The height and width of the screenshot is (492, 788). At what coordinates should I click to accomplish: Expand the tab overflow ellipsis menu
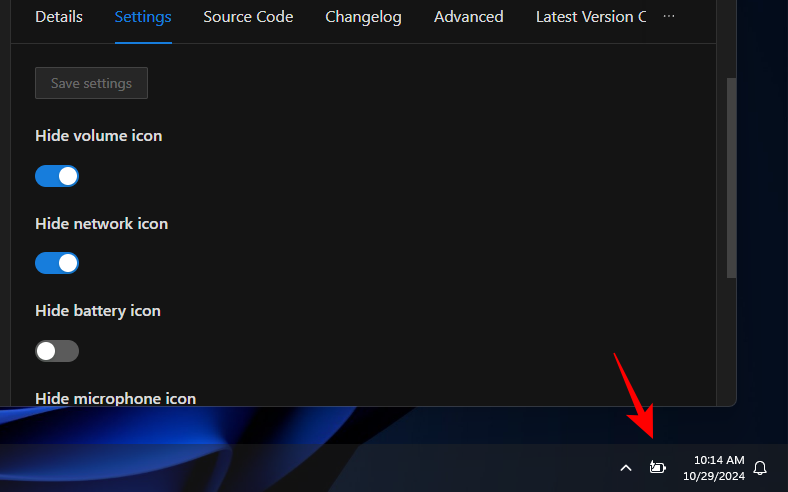click(x=669, y=17)
